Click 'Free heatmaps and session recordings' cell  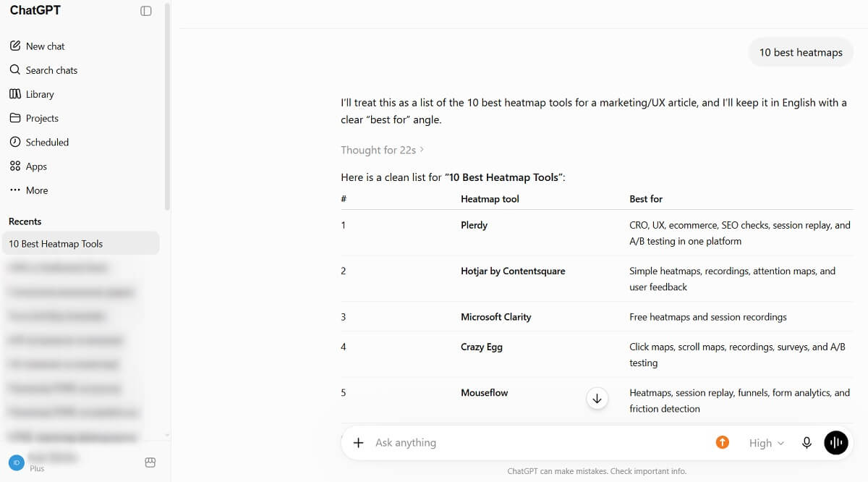tap(708, 317)
